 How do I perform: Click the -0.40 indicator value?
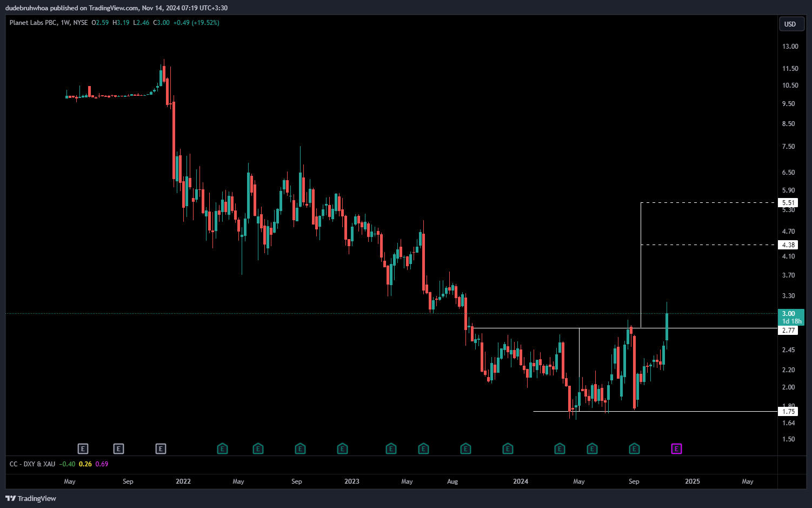coord(67,464)
